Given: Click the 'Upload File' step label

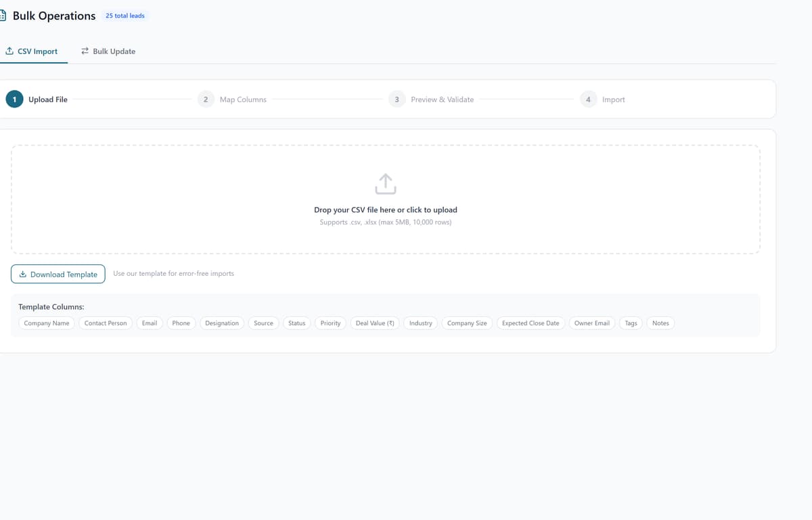Looking at the screenshot, I should (48, 99).
